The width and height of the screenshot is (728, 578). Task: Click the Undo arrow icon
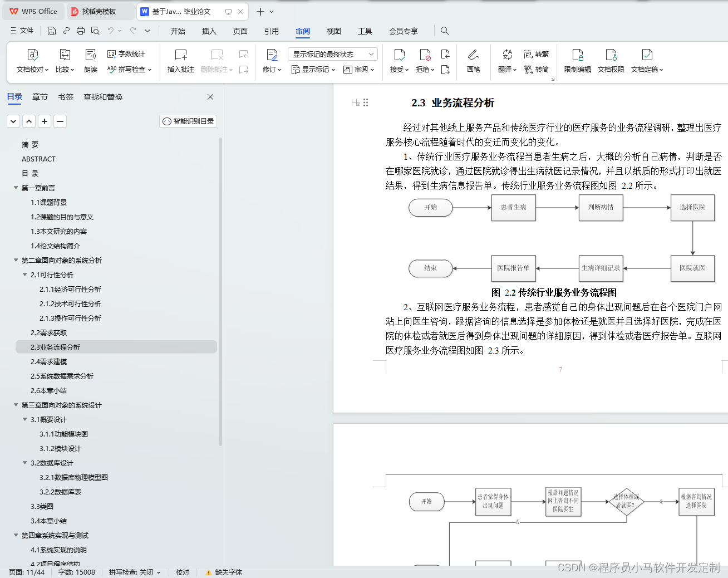tap(111, 31)
